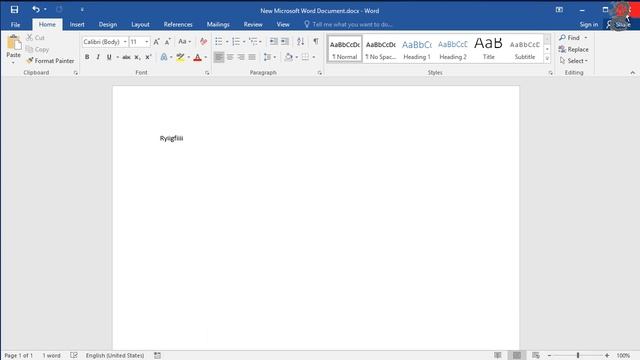Apply the Heading 1 style

[x=417, y=49]
